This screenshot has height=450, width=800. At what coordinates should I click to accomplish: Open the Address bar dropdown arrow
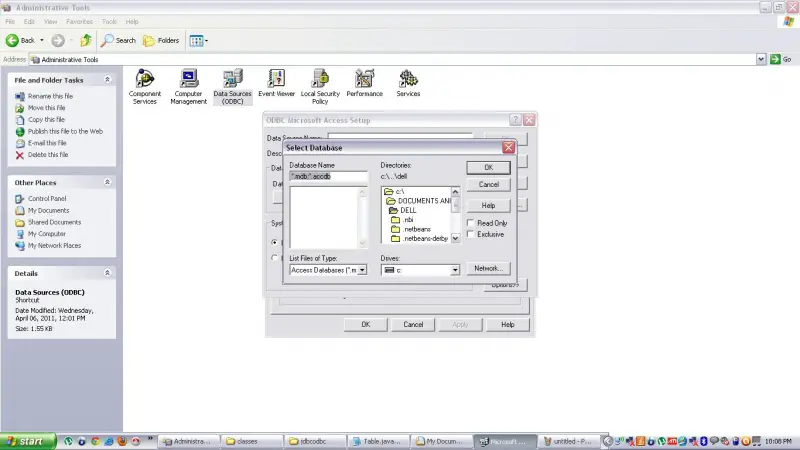(x=761, y=59)
